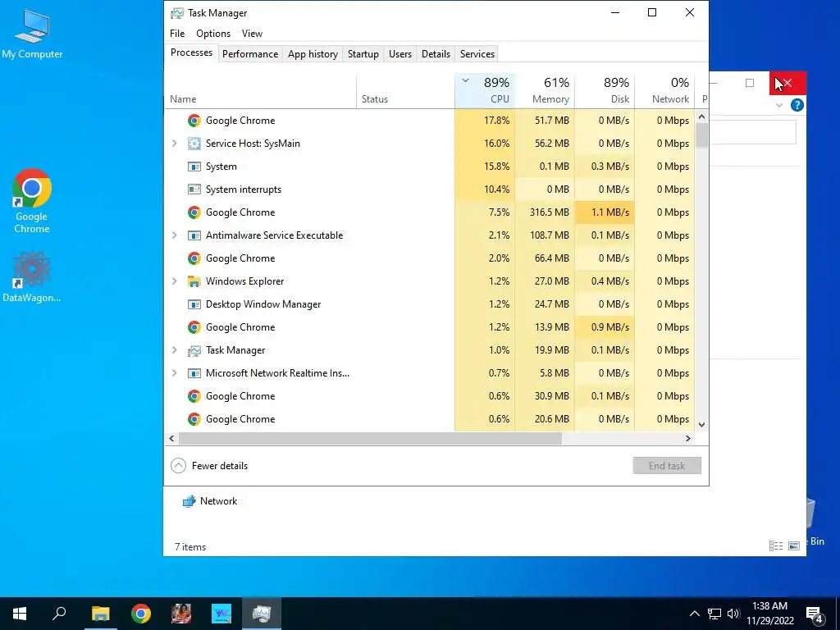
Task: Open the Windows Start menu
Action: tap(20, 614)
